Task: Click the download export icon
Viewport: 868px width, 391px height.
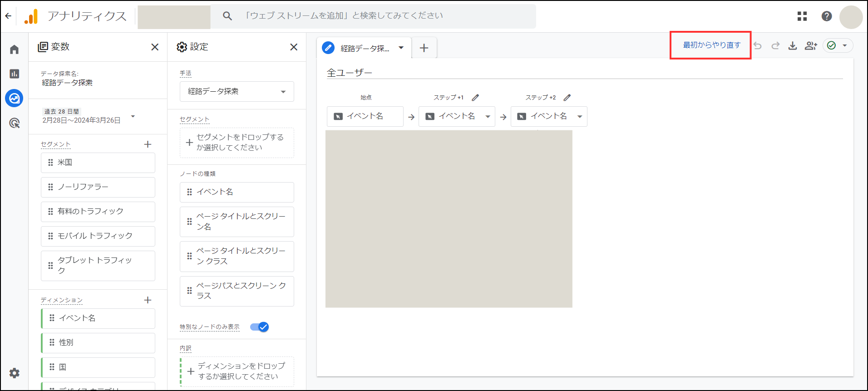Action: [793, 45]
